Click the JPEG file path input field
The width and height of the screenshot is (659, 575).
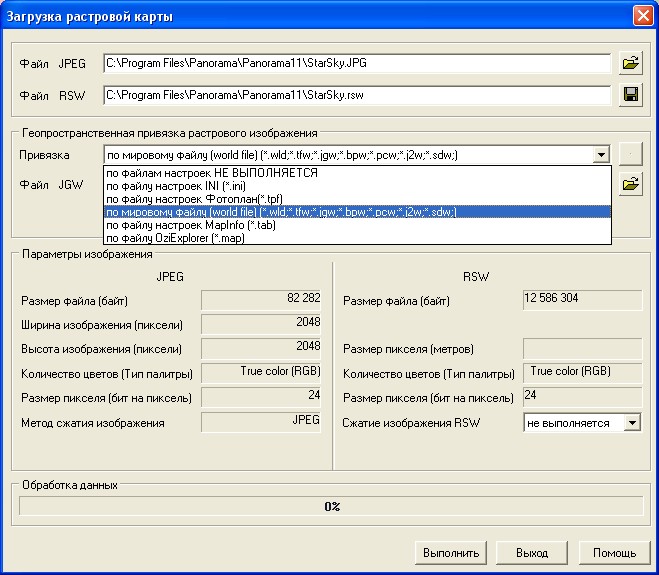(356, 63)
